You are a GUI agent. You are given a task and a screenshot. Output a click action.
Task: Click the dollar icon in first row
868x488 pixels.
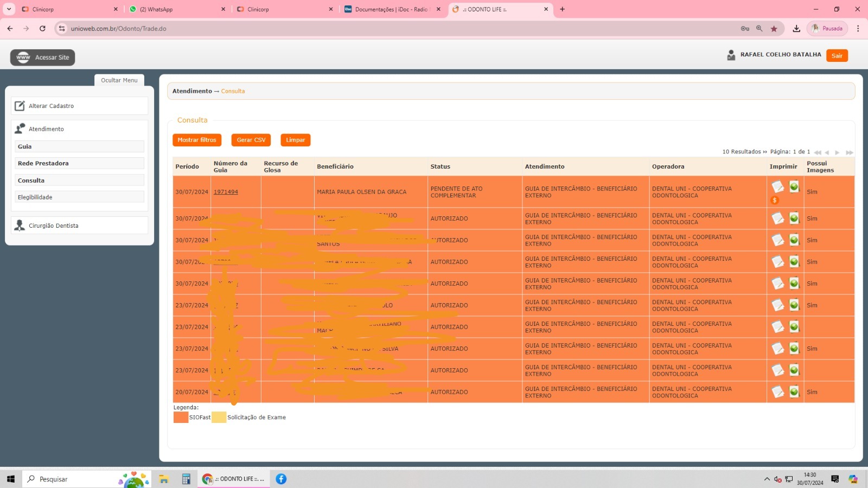coord(775,200)
